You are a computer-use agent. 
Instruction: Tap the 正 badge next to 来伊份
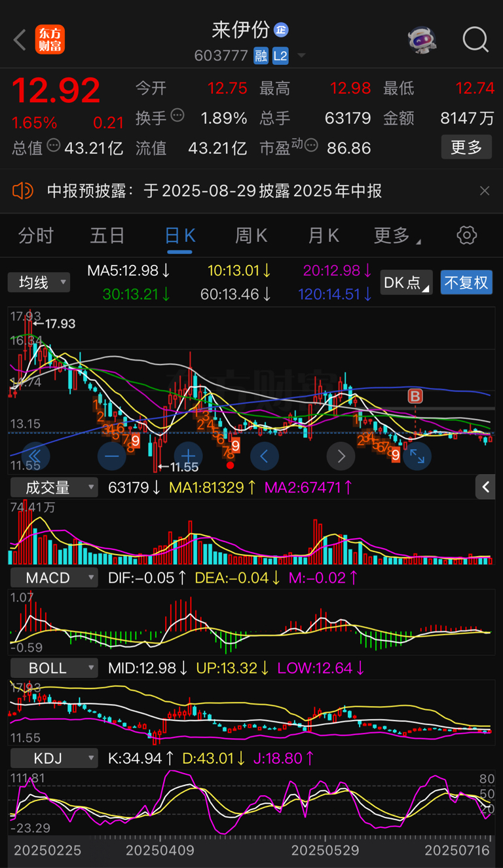(x=281, y=30)
